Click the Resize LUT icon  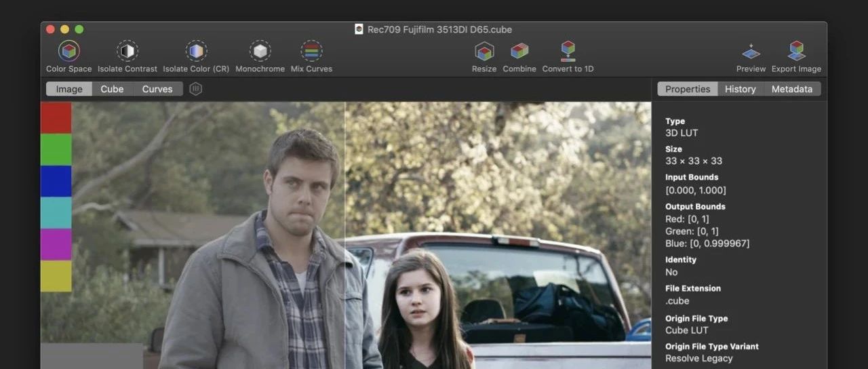coord(484,52)
